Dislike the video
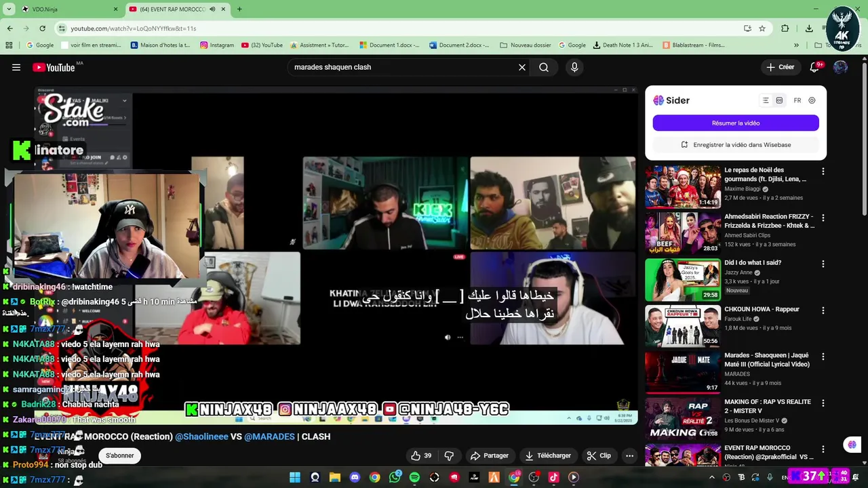This screenshot has height=488, width=868. pos(449,455)
